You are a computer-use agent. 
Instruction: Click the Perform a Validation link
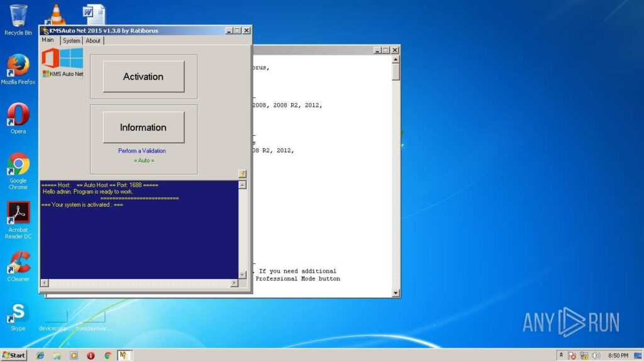tap(142, 151)
